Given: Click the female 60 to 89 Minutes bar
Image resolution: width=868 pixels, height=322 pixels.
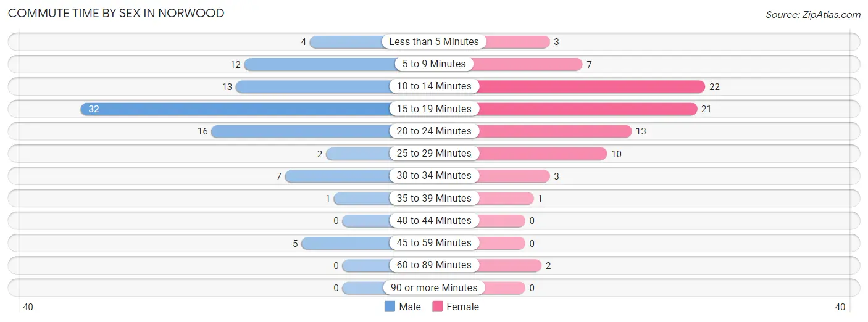Looking at the screenshot, I should 510,265.
